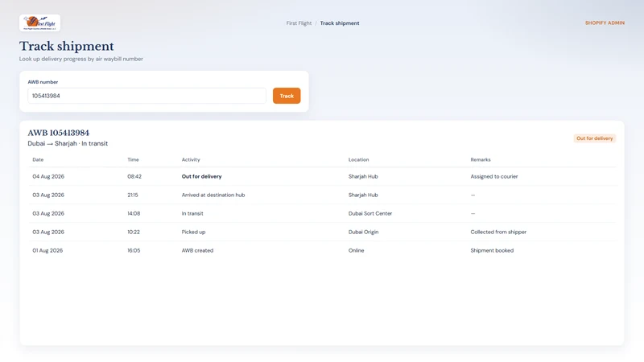
Task: Click the 16:05 time cell
Action: (134, 250)
